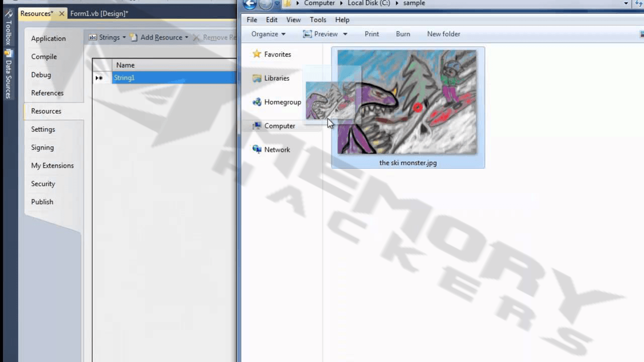Image resolution: width=644 pixels, height=362 pixels.
Task: Select Computer in navigation pane
Action: pyautogui.click(x=280, y=126)
